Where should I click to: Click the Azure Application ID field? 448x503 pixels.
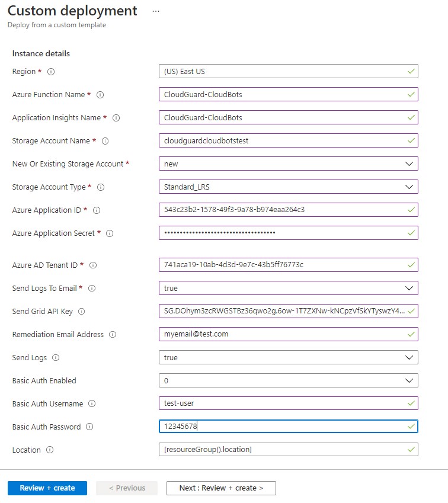coord(288,210)
